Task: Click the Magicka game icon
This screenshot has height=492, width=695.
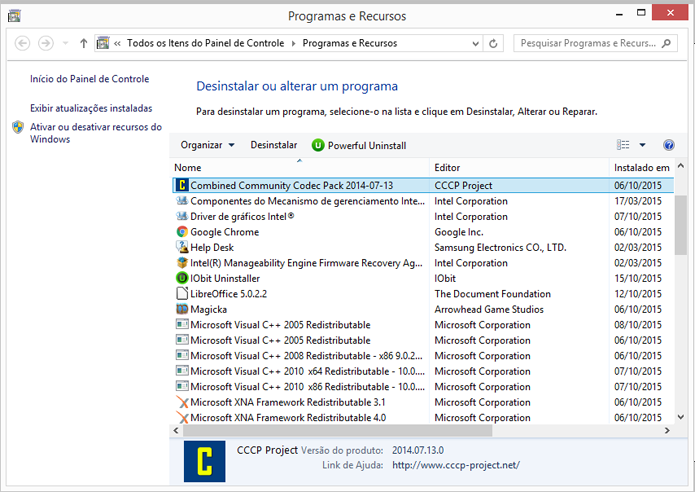Action: pos(182,309)
